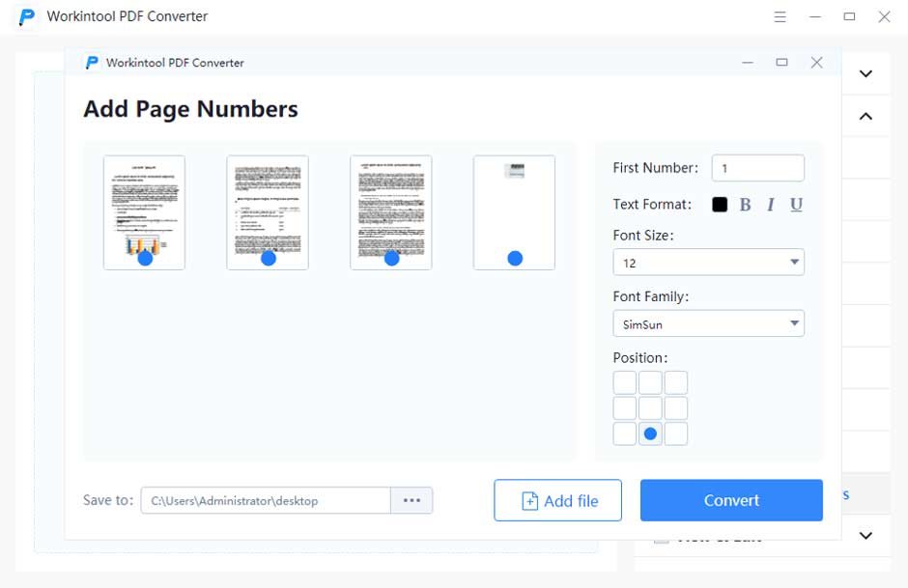Collapse the expanded sidebar section chevron
This screenshot has width=908, height=588.
pos(865,116)
